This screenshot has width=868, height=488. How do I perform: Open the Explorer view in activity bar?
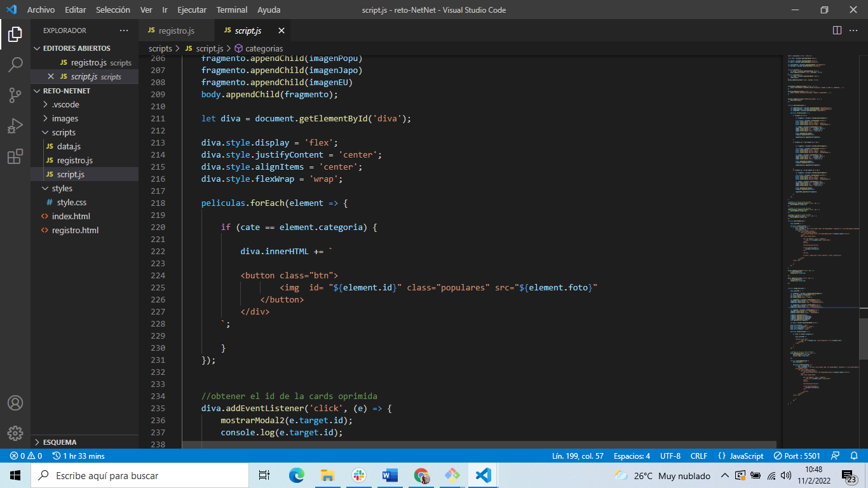tap(15, 34)
